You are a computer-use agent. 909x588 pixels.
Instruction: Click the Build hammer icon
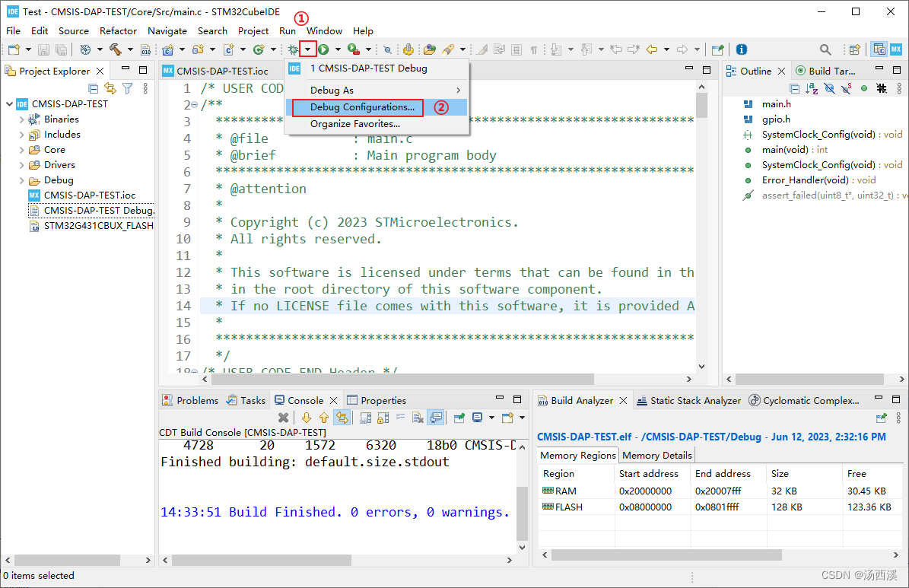[116, 50]
